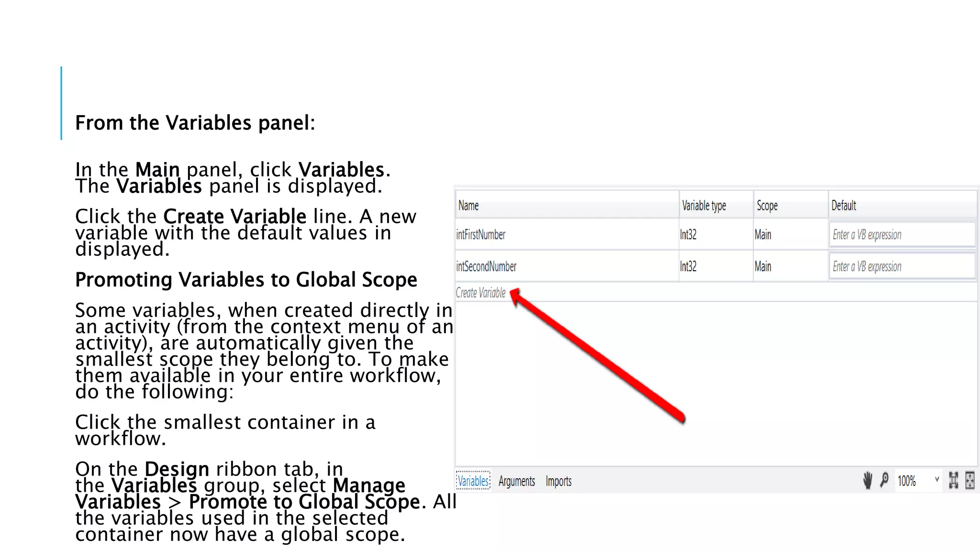This screenshot has height=551, width=980.
Task: Activate the Pan hand tool
Action: 868,480
